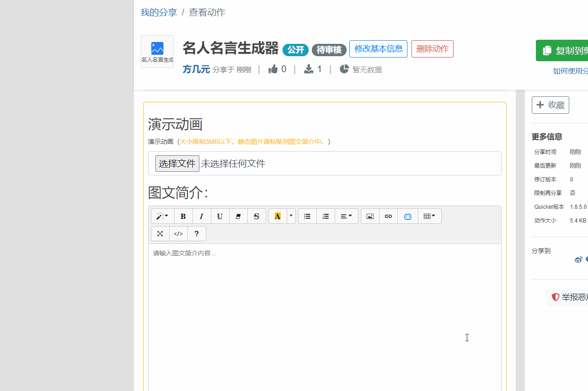This screenshot has height=391, width=588.
Task: Open the insert table dropdown
Action: tap(430, 216)
